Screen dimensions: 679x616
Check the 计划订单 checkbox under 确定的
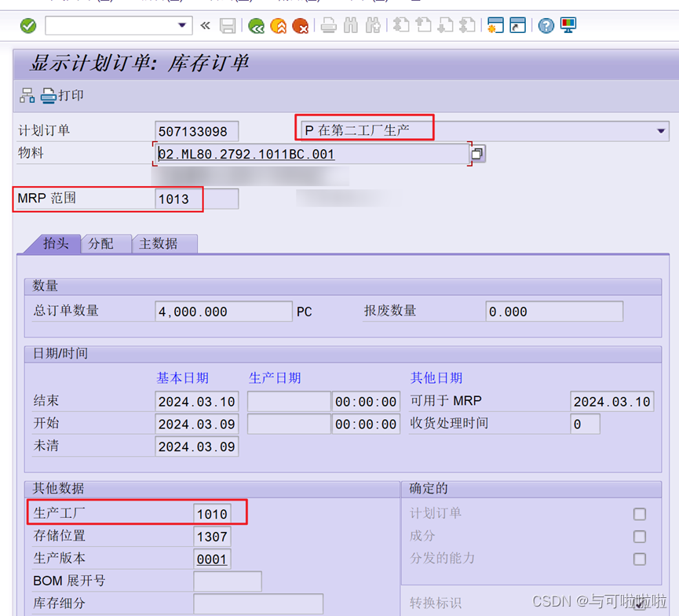click(640, 514)
